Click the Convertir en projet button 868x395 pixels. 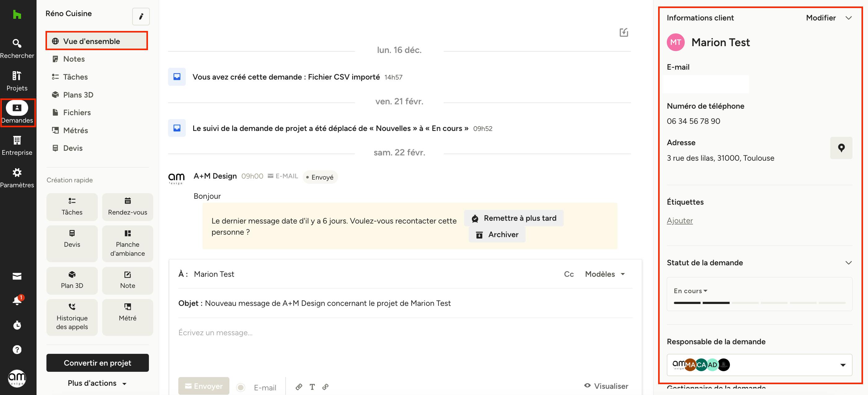click(98, 362)
